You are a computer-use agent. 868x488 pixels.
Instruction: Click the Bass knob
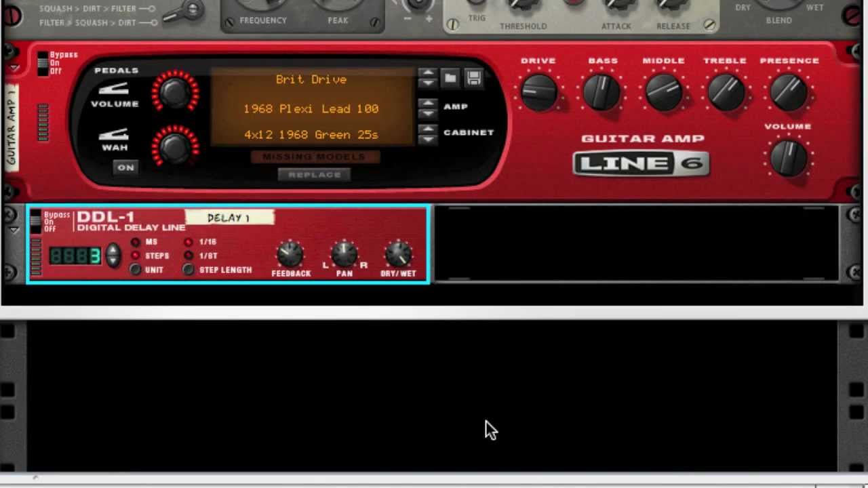601,92
